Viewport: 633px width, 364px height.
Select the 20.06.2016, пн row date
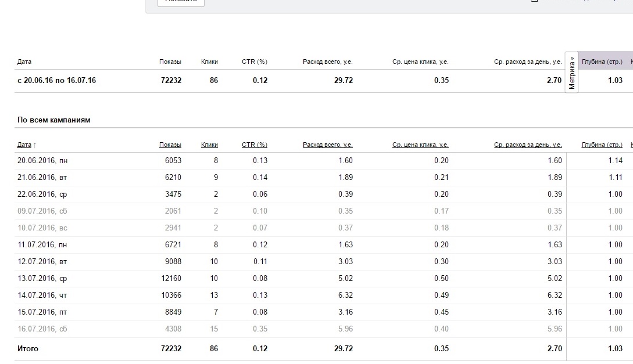[x=38, y=161]
